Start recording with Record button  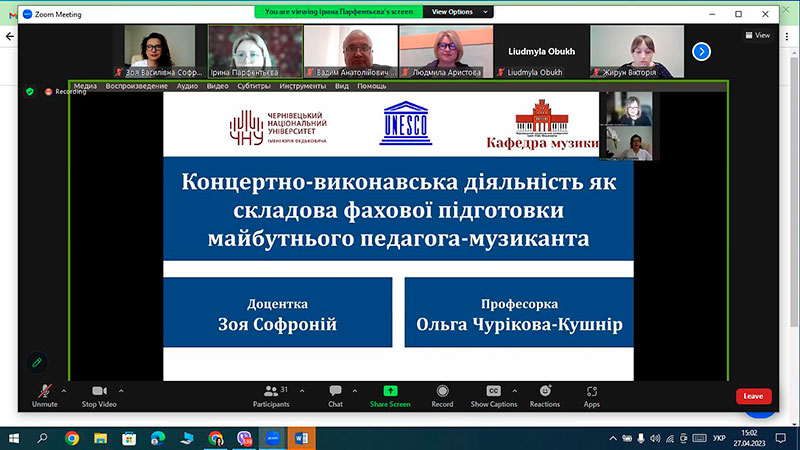(x=442, y=396)
